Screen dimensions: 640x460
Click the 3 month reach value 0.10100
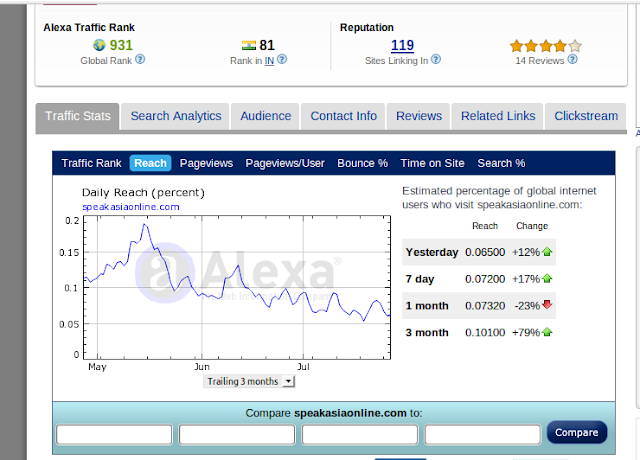pyautogui.click(x=485, y=333)
